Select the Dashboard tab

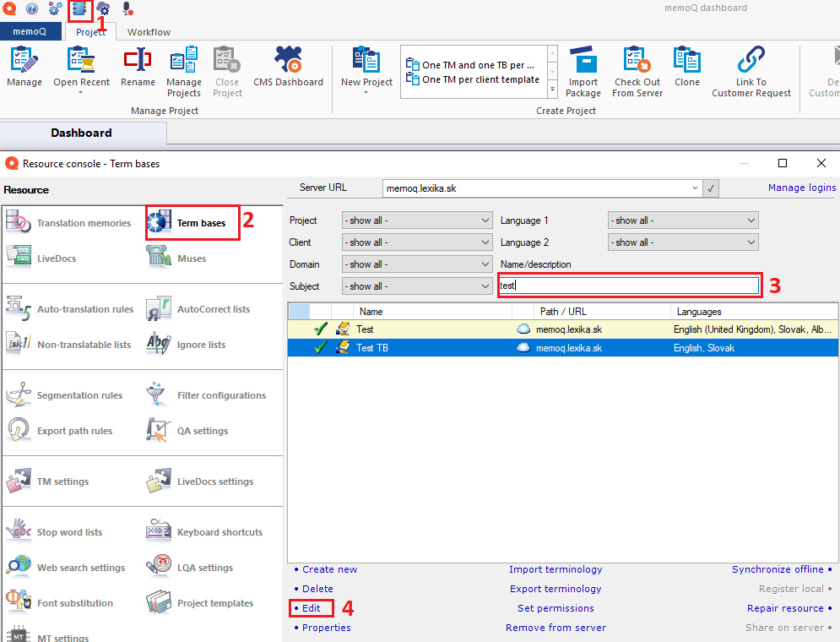81,133
